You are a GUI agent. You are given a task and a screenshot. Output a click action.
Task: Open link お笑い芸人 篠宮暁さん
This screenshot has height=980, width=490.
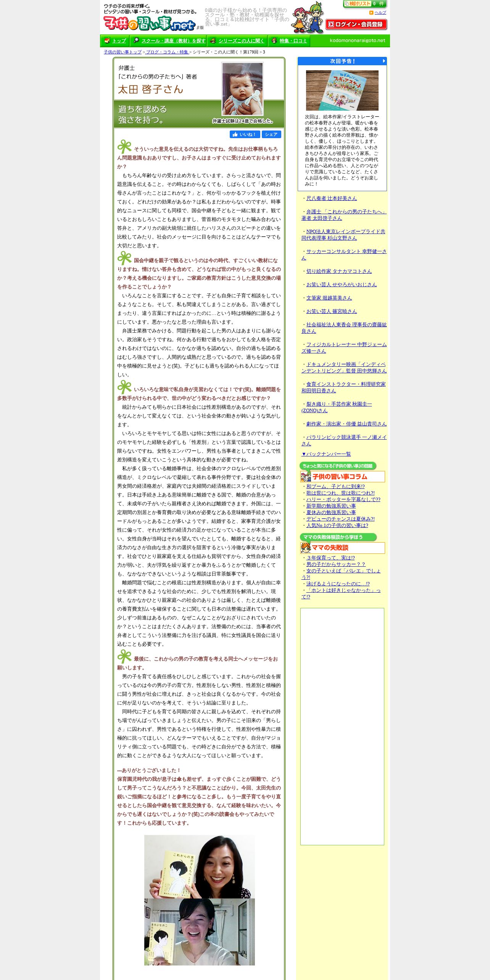pyautogui.click(x=332, y=311)
